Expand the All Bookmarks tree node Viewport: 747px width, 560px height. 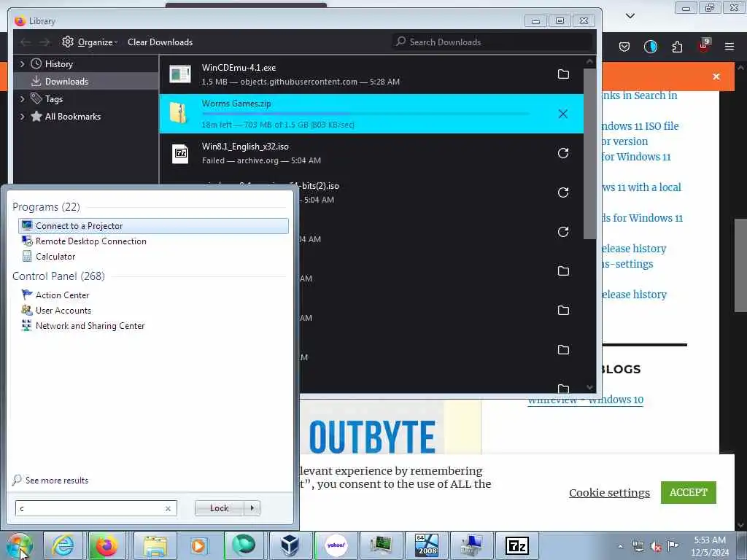tap(22, 117)
